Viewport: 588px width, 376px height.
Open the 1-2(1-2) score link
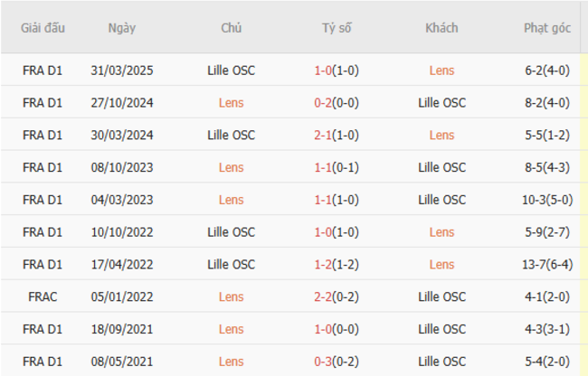(x=337, y=264)
